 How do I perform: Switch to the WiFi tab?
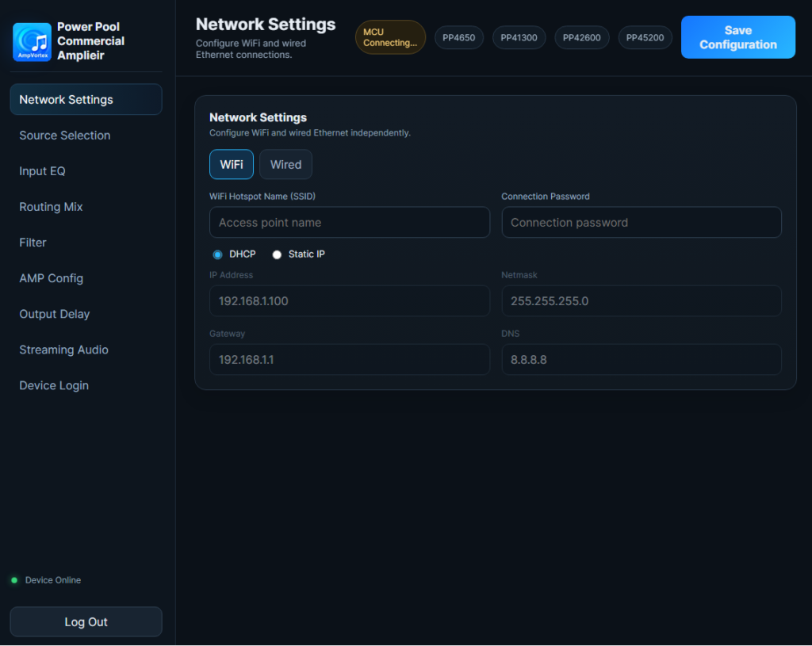[x=232, y=165]
